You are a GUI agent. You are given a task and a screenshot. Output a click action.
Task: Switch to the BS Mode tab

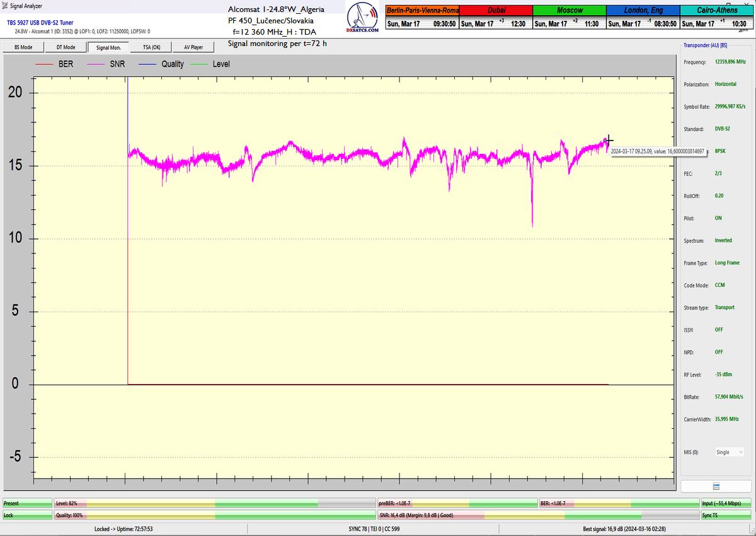(x=23, y=47)
